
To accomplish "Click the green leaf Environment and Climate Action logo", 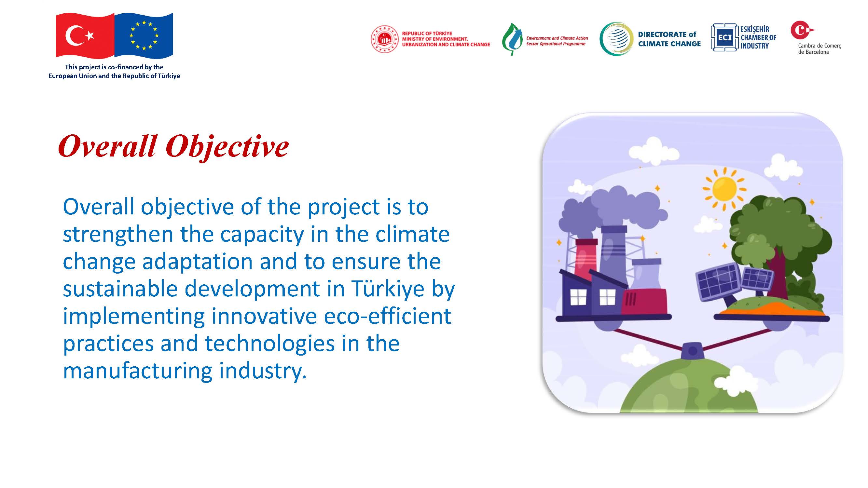I will 512,39.
